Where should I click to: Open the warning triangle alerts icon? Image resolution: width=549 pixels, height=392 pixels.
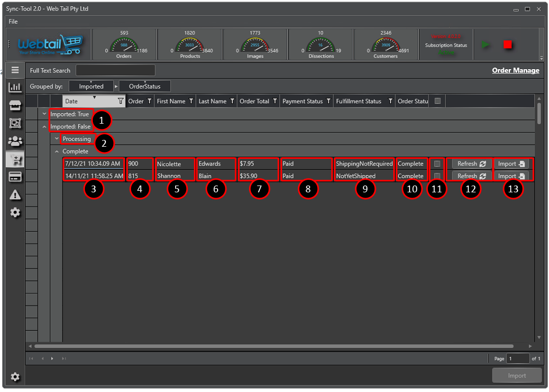click(15, 195)
